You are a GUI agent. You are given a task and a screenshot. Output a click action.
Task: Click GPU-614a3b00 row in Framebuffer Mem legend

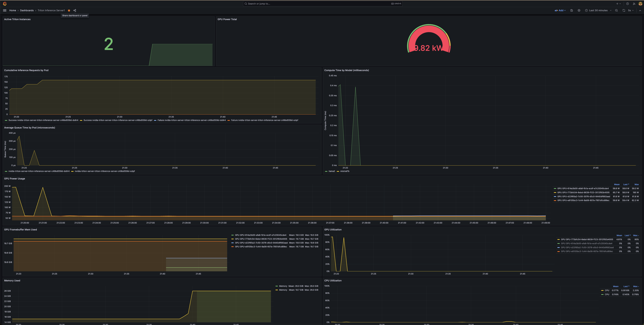[275, 235]
